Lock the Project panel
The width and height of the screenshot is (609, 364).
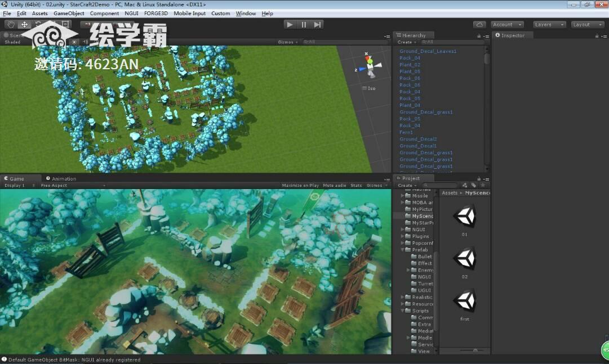[x=479, y=178]
